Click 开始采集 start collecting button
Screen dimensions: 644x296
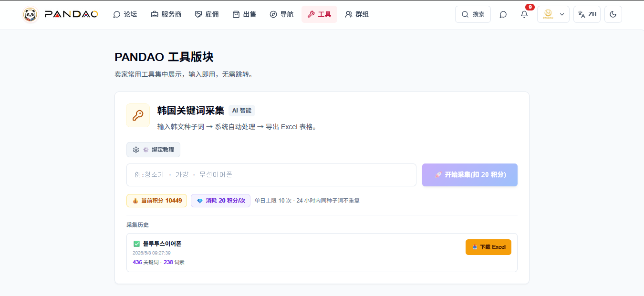click(470, 175)
